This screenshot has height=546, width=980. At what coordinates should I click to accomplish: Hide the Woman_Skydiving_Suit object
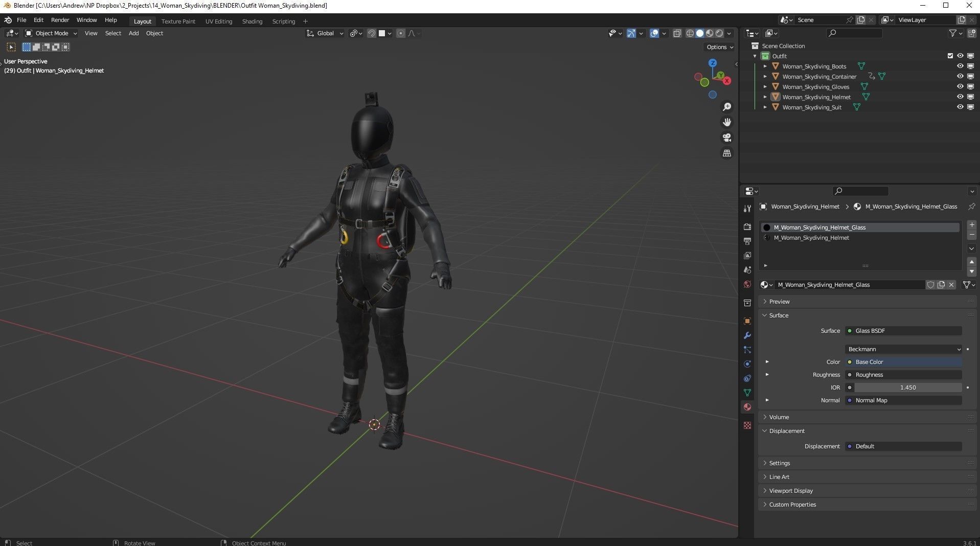coord(961,107)
